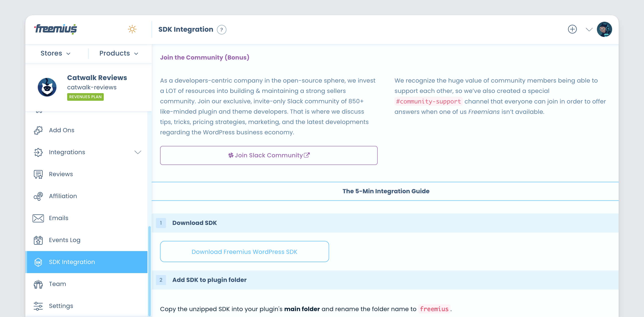The height and width of the screenshot is (317, 644).
Task: Toggle the light mode sun icon
Action: (x=132, y=29)
